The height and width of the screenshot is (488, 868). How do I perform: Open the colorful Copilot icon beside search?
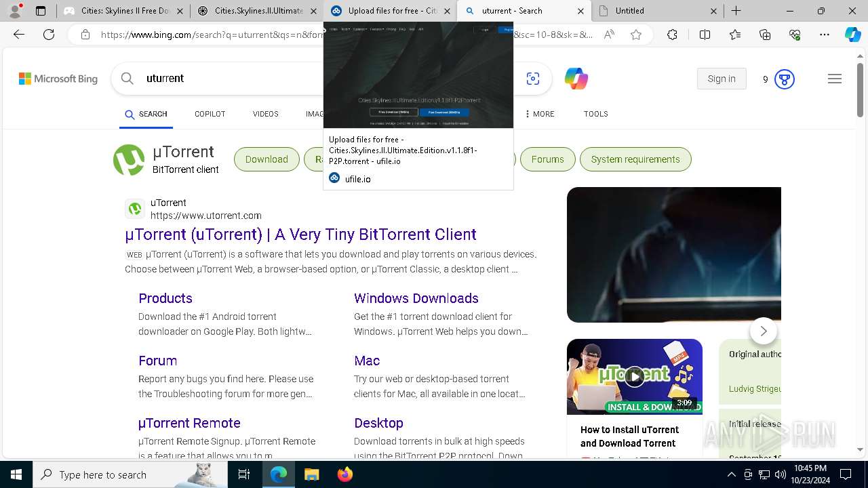576,79
